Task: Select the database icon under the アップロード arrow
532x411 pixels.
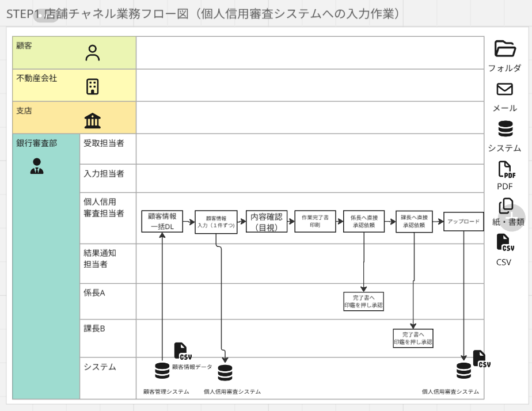Action: (x=463, y=370)
